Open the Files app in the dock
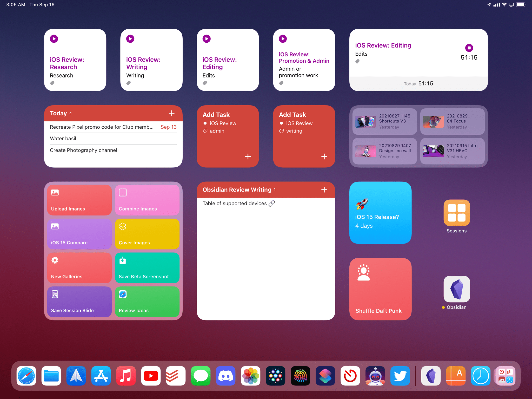The width and height of the screenshot is (532, 399). (x=51, y=376)
